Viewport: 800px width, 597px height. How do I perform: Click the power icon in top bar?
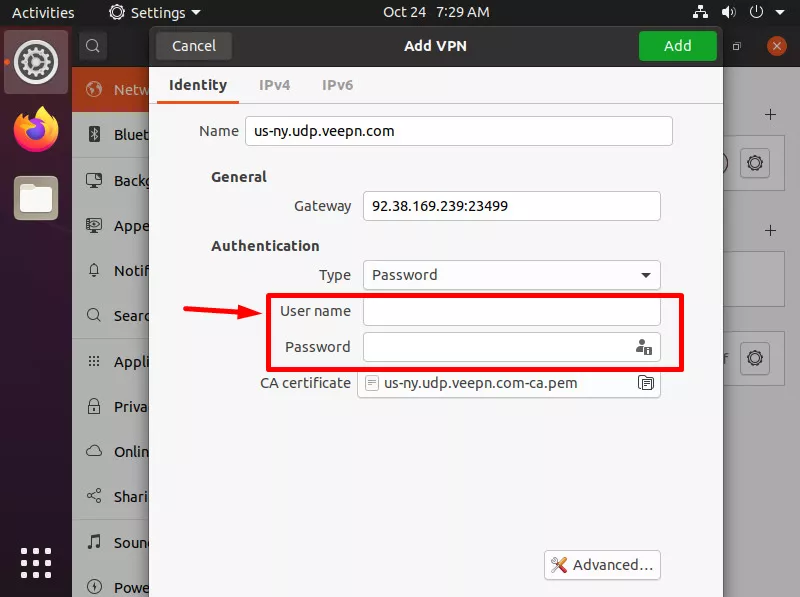pos(756,12)
